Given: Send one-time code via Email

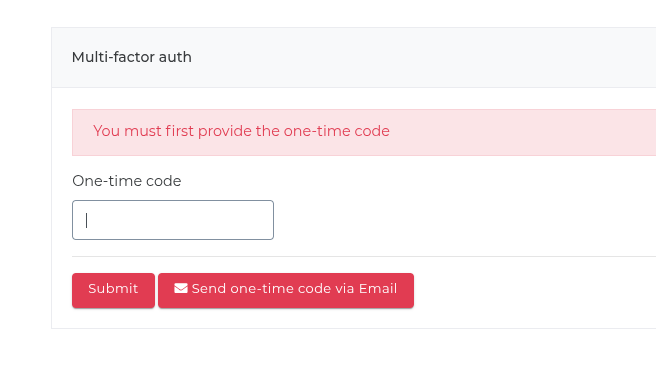Looking at the screenshot, I should click(x=286, y=291).
